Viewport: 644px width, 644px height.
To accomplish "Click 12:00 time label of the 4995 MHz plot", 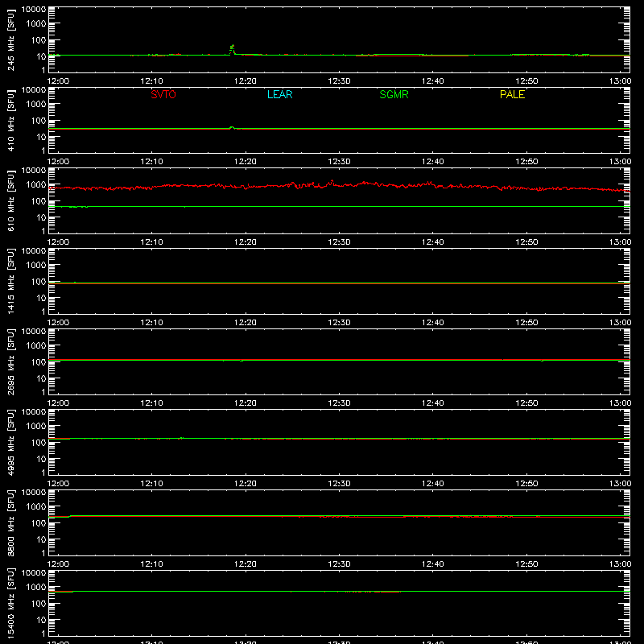I will point(58,484).
